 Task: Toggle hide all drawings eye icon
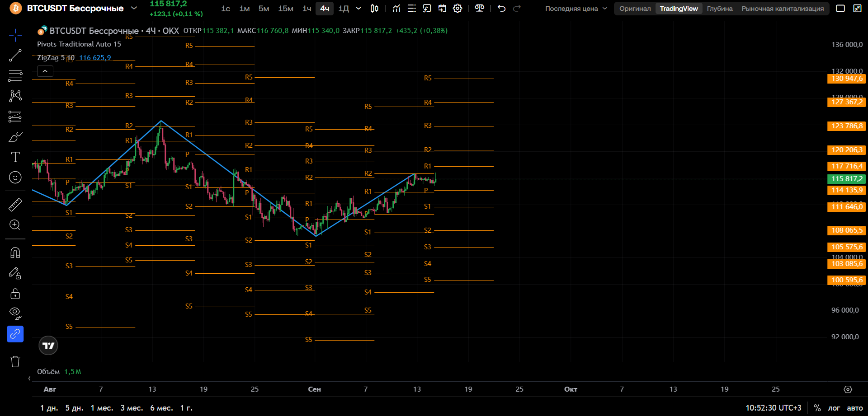[15, 313]
